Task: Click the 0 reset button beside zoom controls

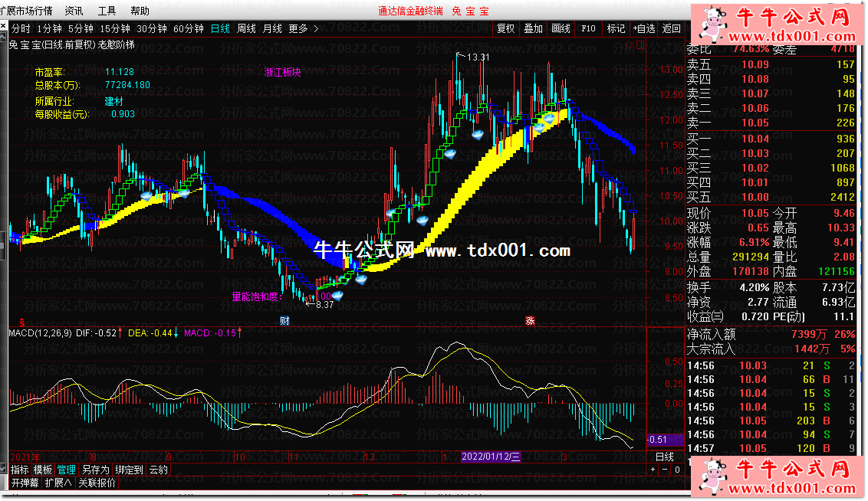Action: 677,470
